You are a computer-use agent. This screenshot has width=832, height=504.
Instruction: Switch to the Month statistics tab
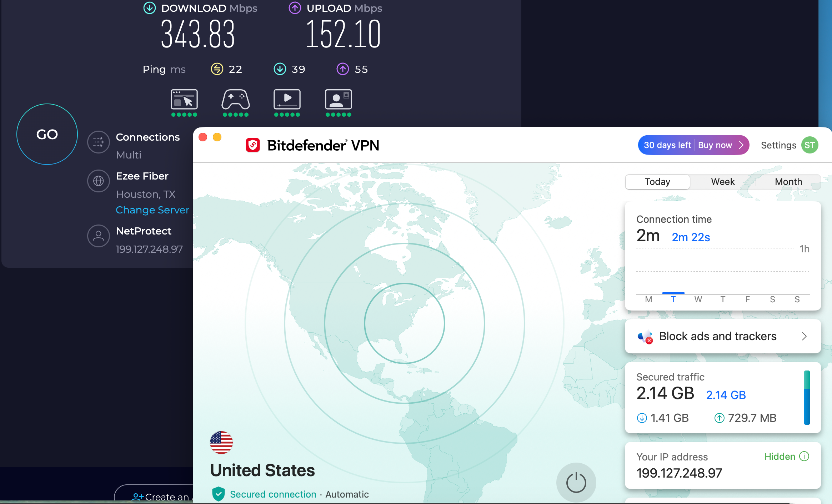pos(788,182)
